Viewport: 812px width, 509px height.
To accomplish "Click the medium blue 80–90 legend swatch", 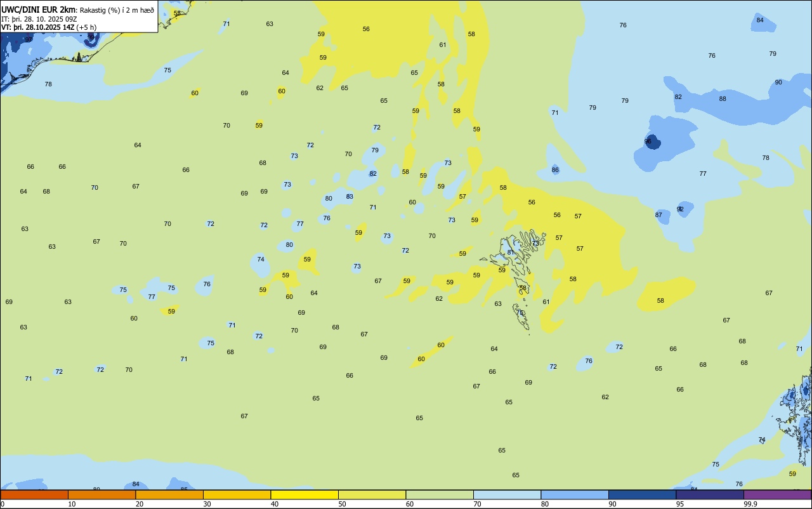I will [575, 494].
